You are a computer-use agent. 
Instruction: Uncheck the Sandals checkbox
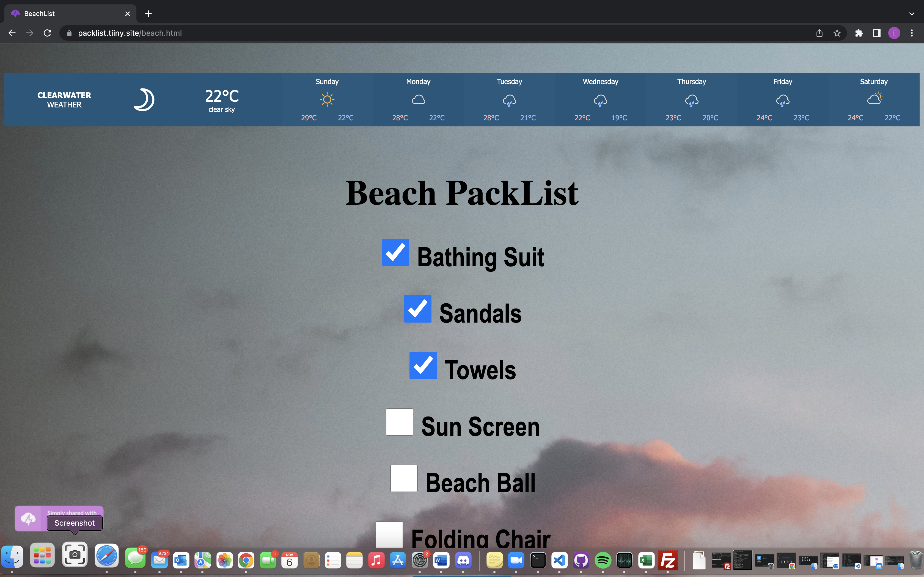click(x=417, y=309)
